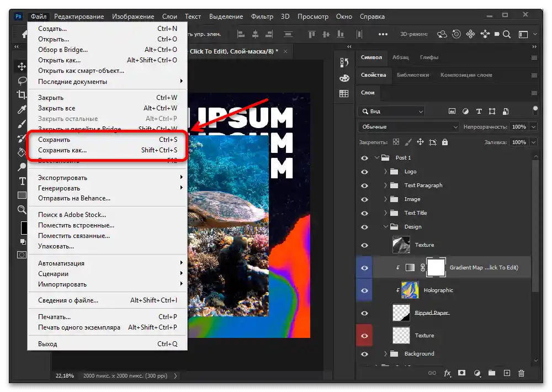Filter layers by type layers icon
The image size is (552, 392).
point(479,112)
